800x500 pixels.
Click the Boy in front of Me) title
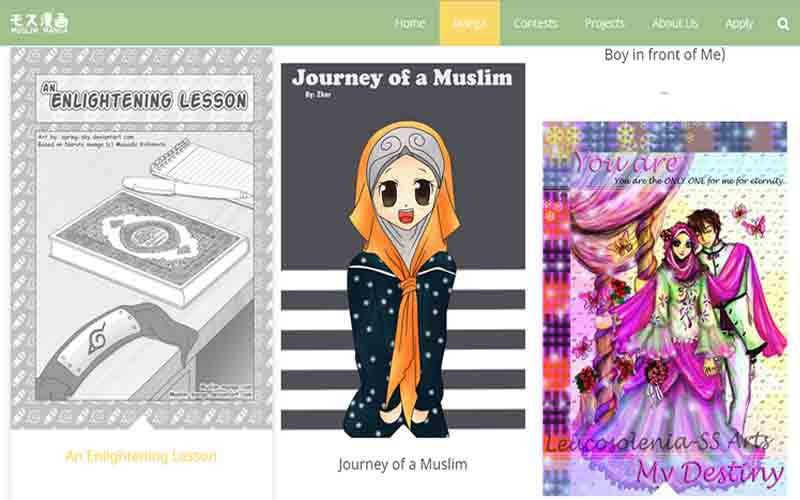pos(664,55)
